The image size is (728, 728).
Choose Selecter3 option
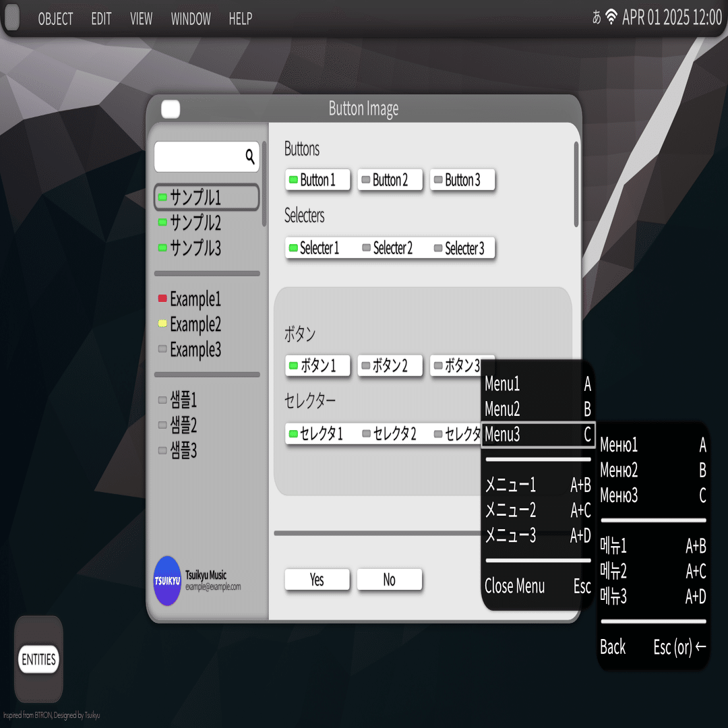[x=463, y=248]
